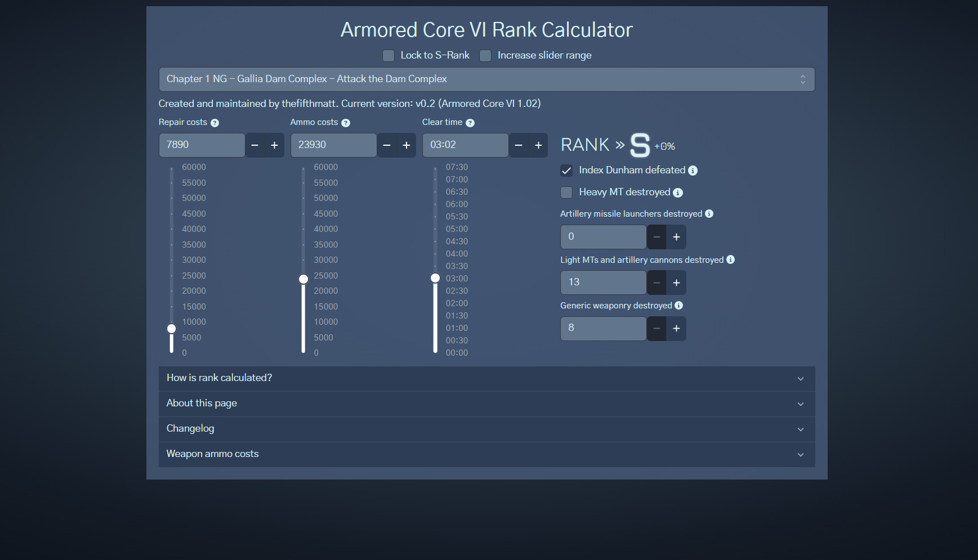The image size is (978, 560).
Task: Focus the Clear time input showing 03:02
Action: (465, 145)
